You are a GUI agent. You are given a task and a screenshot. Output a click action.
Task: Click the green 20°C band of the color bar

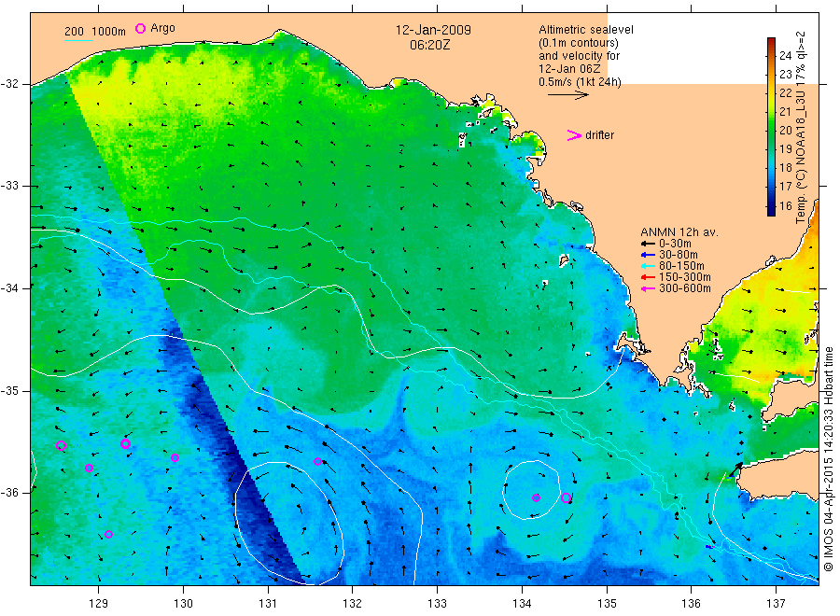coord(771,130)
